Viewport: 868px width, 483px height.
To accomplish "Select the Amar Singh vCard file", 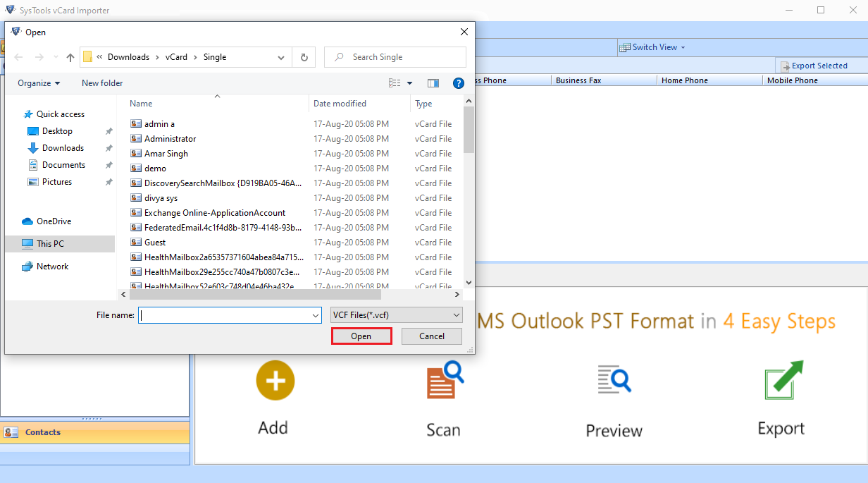I will tap(166, 154).
